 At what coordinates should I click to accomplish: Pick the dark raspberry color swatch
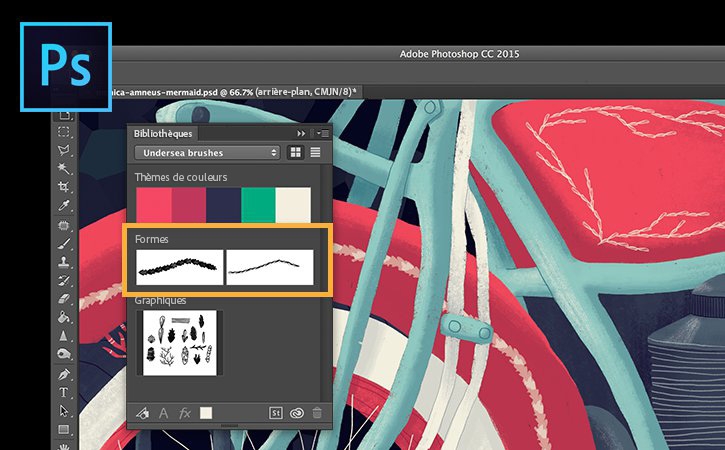click(x=189, y=205)
